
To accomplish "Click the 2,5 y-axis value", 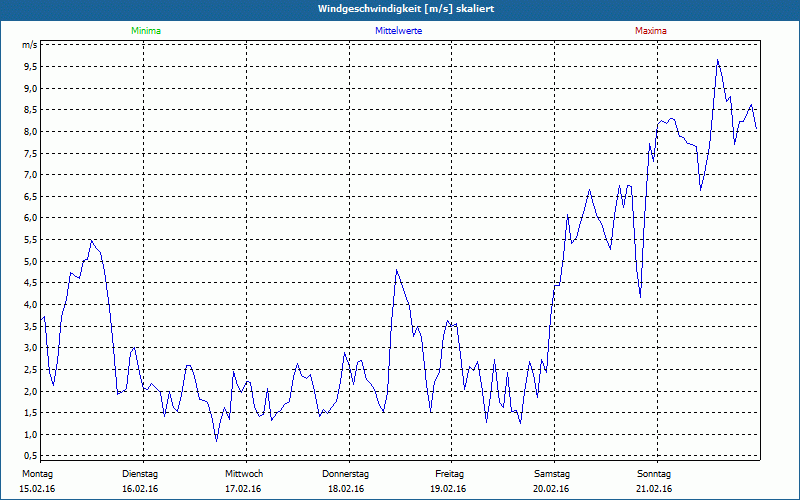I will pos(31,370).
